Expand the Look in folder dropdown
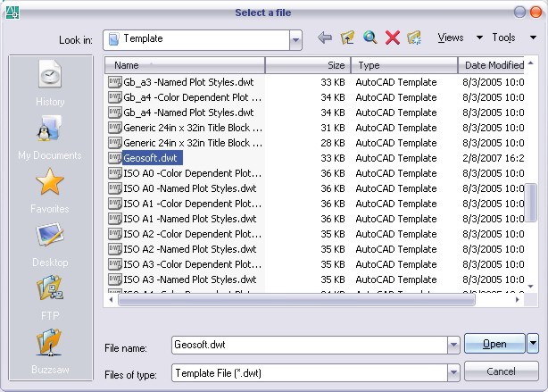This screenshot has width=548, height=392. click(295, 39)
